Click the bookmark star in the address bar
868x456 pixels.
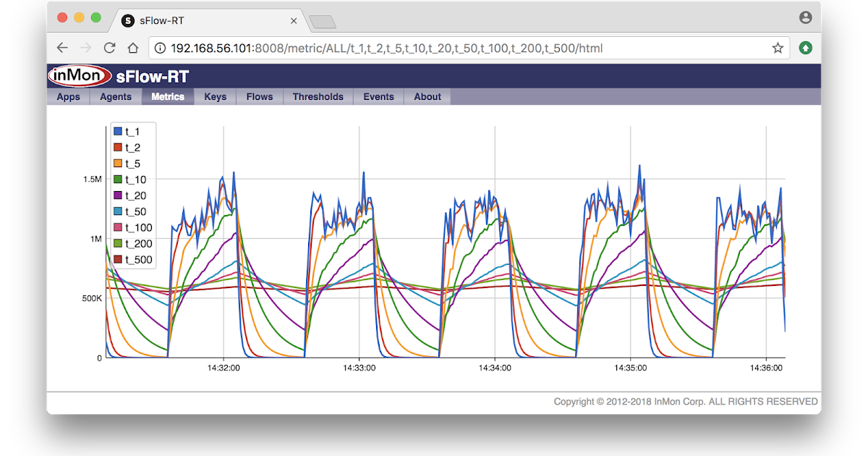pyautogui.click(x=778, y=47)
